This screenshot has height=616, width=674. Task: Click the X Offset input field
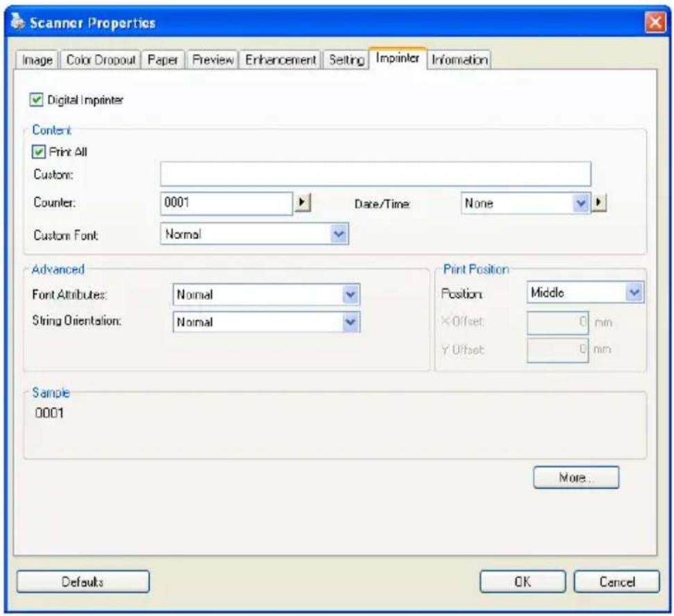pyautogui.click(x=558, y=323)
